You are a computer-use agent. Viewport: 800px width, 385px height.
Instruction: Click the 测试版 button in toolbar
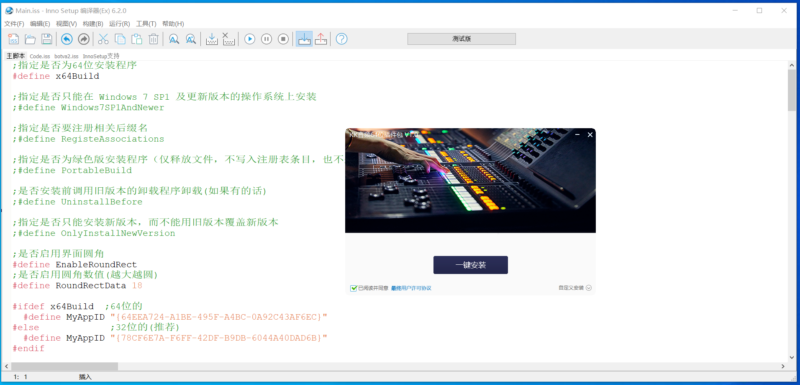(x=461, y=39)
